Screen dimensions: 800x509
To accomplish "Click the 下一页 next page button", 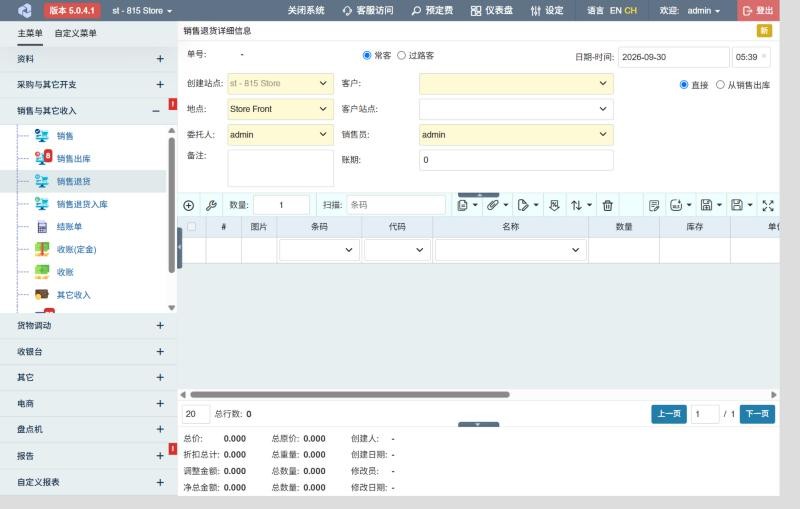I will [x=757, y=414].
